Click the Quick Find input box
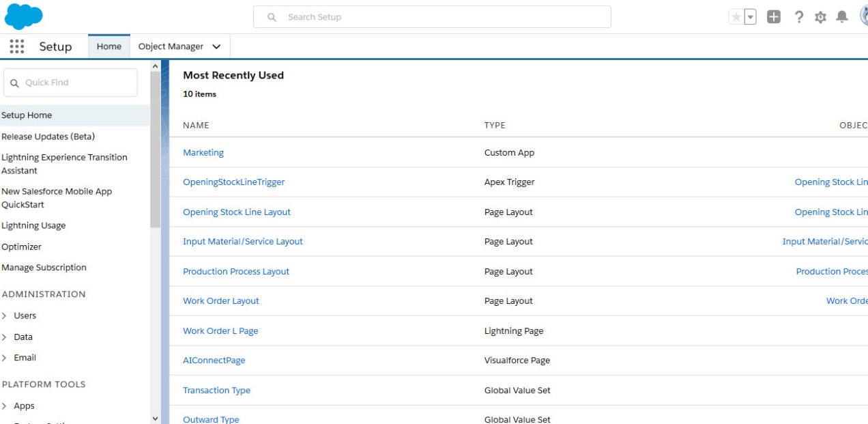The image size is (868, 424). click(70, 83)
